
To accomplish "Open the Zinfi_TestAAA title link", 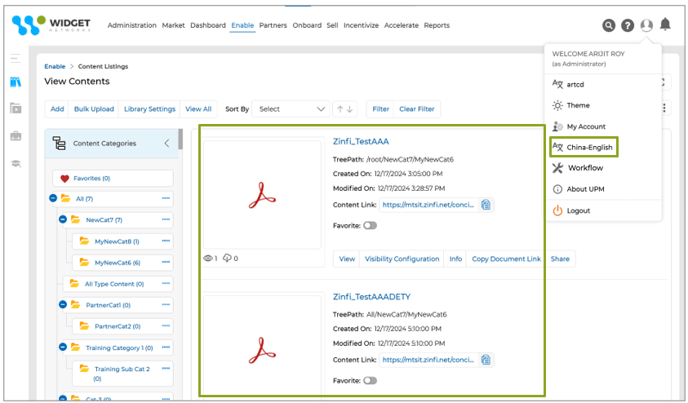I will (361, 142).
